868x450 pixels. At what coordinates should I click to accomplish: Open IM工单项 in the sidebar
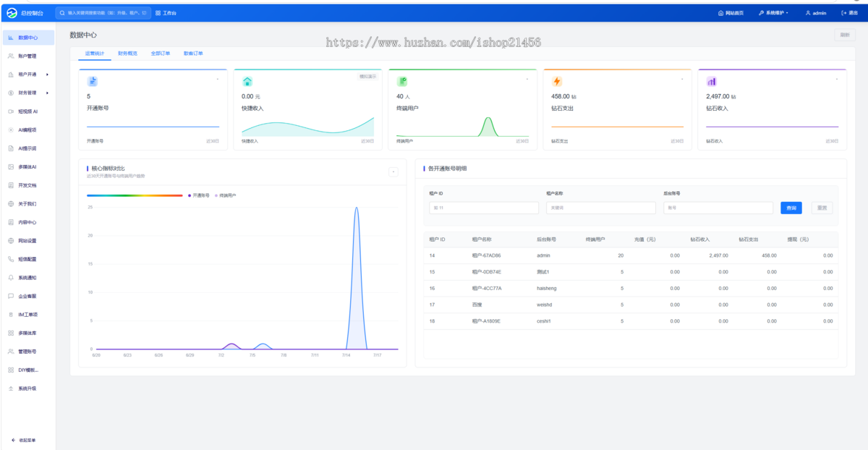pyautogui.click(x=27, y=315)
